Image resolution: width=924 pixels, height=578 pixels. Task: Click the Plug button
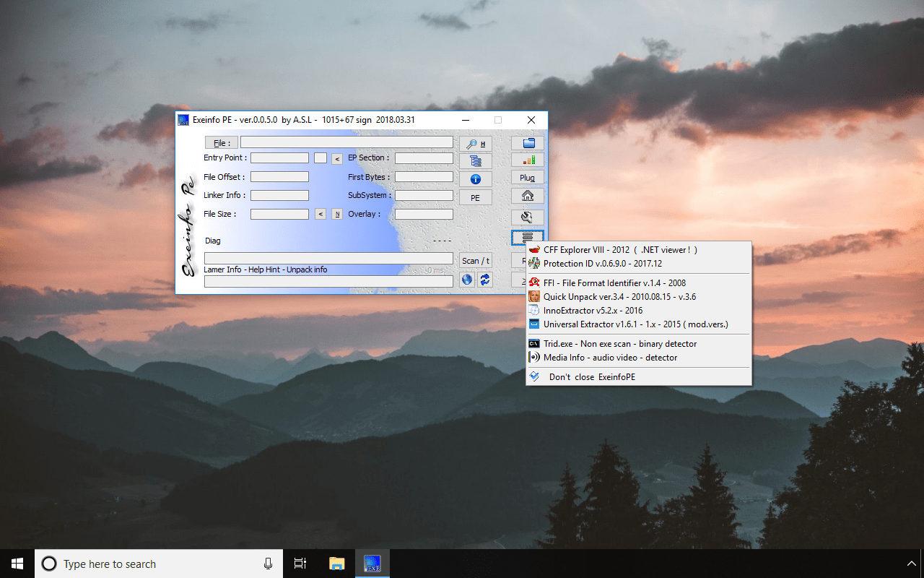point(528,178)
